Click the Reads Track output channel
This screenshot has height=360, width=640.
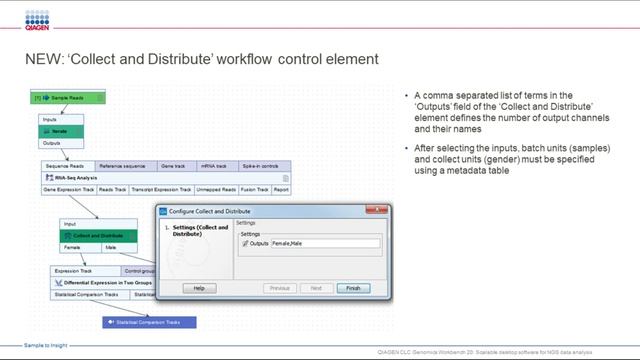click(x=113, y=190)
